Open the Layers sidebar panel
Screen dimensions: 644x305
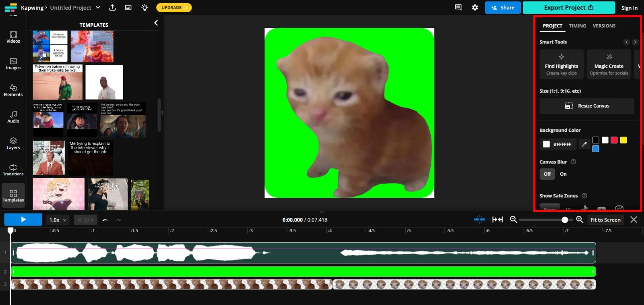[x=13, y=144]
